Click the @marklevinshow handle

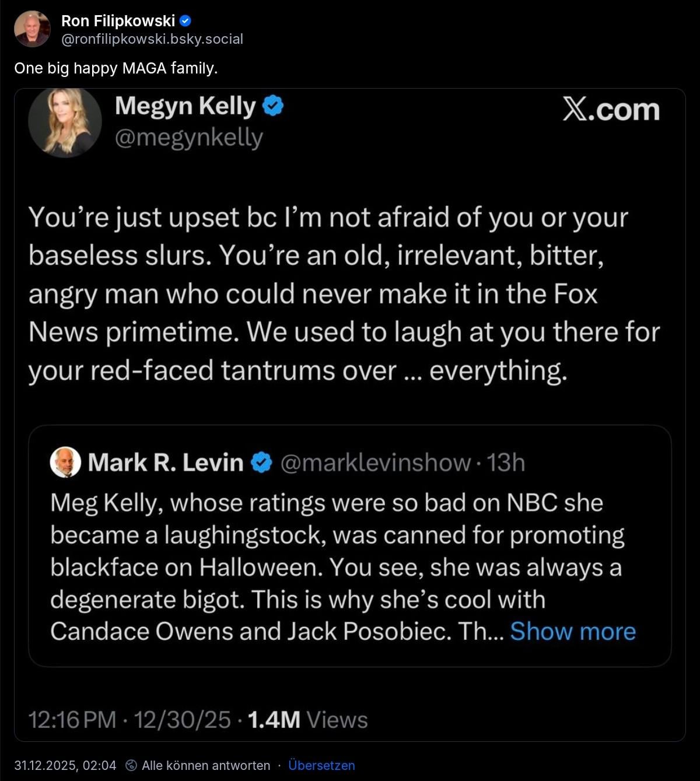point(375,463)
